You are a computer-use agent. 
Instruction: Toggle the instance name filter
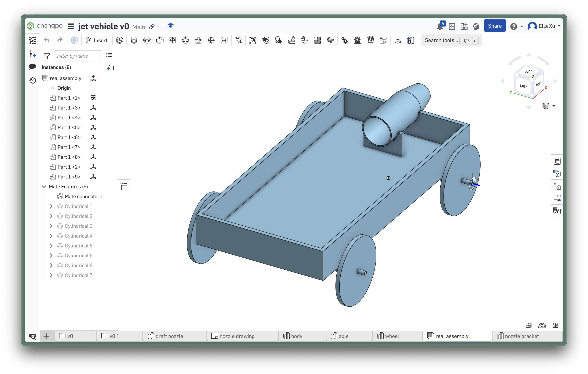click(x=47, y=56)
